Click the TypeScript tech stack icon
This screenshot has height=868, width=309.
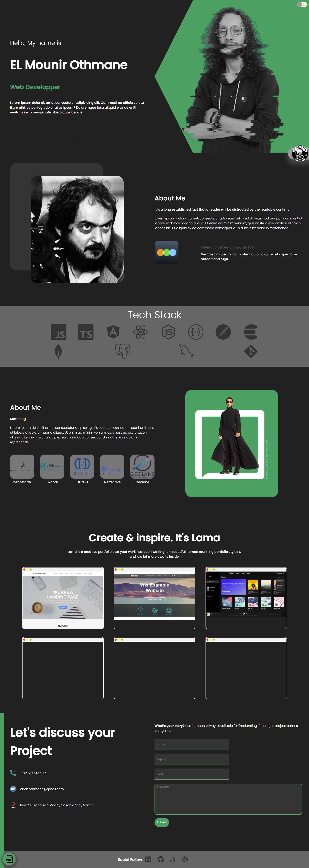click(86, 332)
